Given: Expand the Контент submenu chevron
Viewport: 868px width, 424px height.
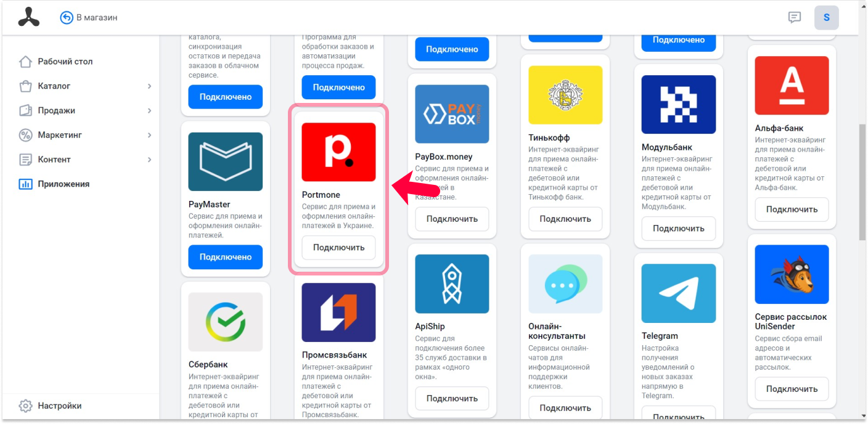Looking at the screenshot, I should coord(149,160).
